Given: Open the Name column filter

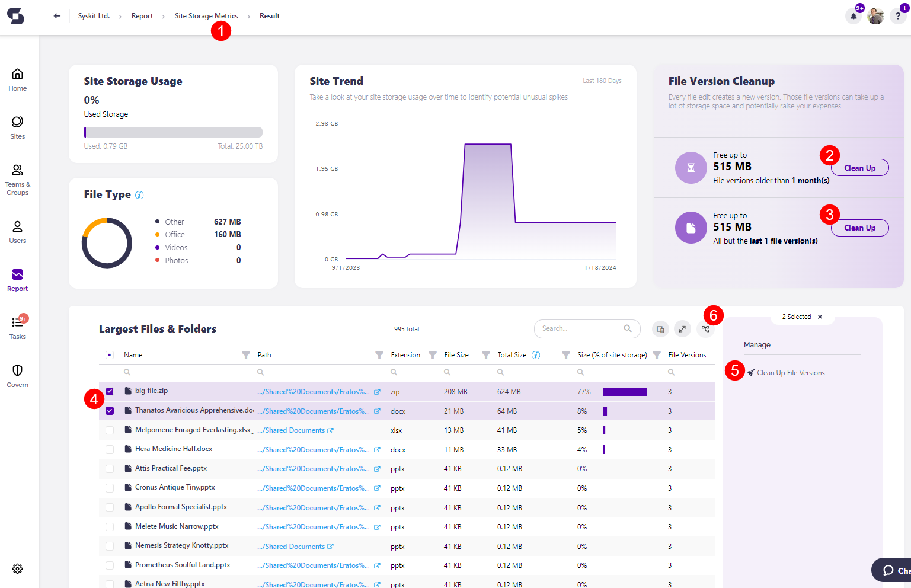Looking at the screenshot, I should (245, 354).
